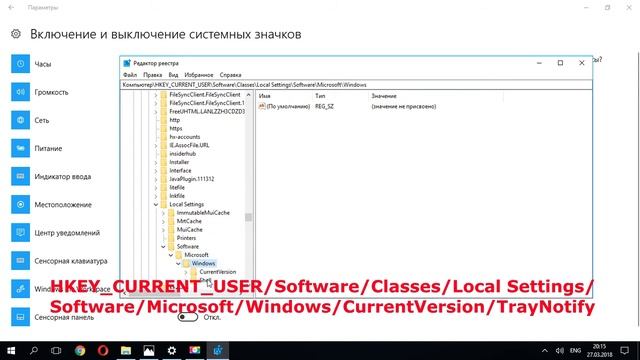Collapse the Microsoft key arrow
Screen dimensions: 640x360
(x=171, y=255)
